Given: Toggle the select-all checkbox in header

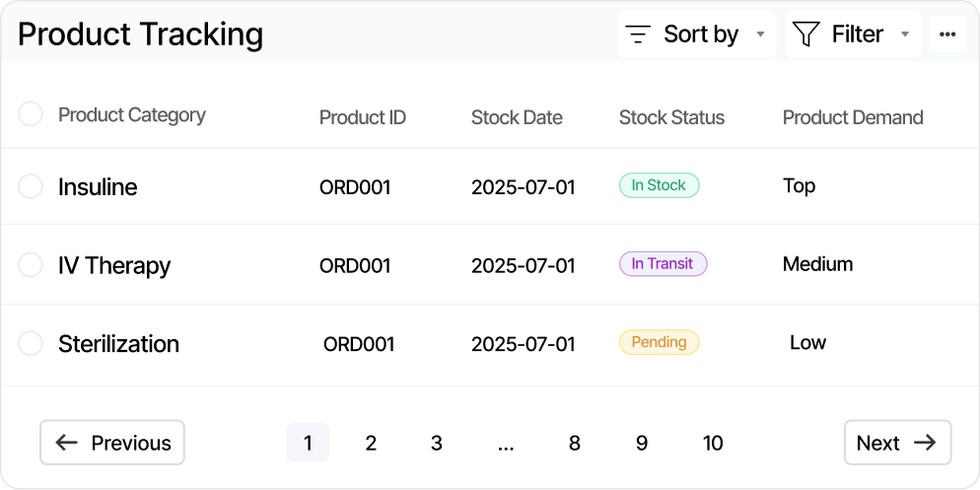Looking at the screenshot, I should [30, 113].
